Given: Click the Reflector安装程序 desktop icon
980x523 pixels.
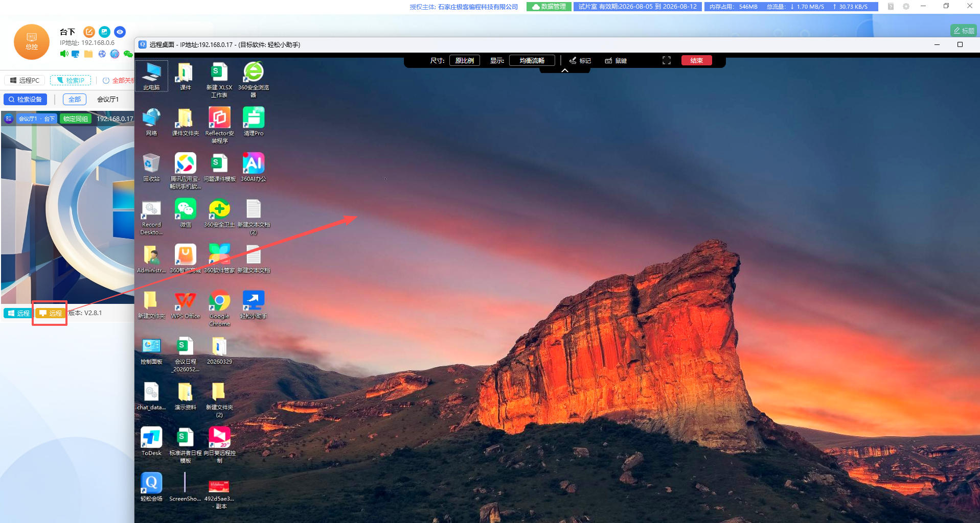Looking at the screenshot, I should [219, 125].
